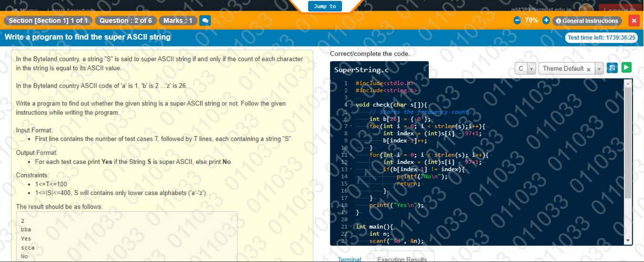Switch to the Execution Results tab
This screenshot has height=262, width=644.
click(x=402, y=259)
